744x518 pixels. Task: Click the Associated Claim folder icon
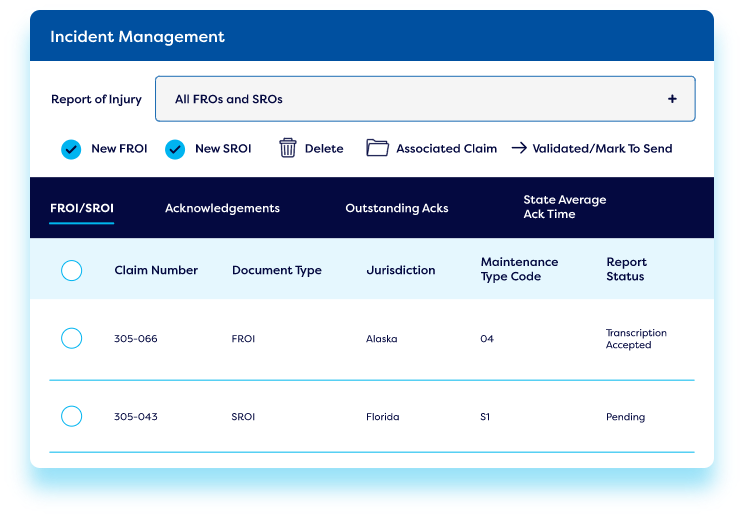377,148
